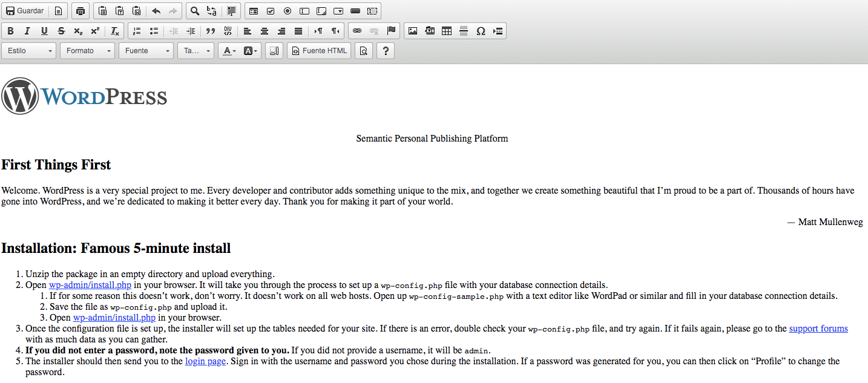
Task: Open Find with magnifier icon
Action: coord(195,11)
